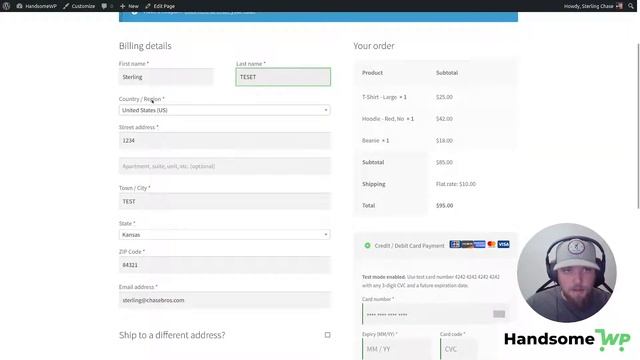This screenshot has height=360, width=640.
Task: Focus the Expiry MM / YY field
Action: [397, 349]
